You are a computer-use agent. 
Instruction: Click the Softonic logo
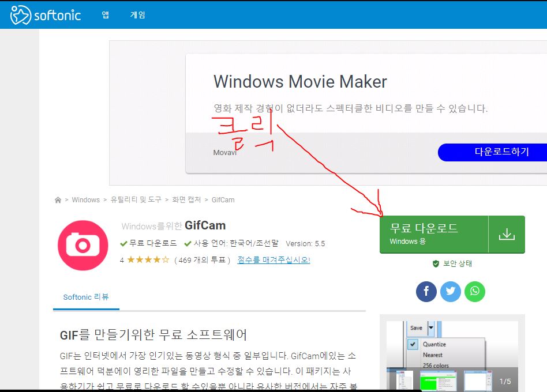tap(46, 15)
